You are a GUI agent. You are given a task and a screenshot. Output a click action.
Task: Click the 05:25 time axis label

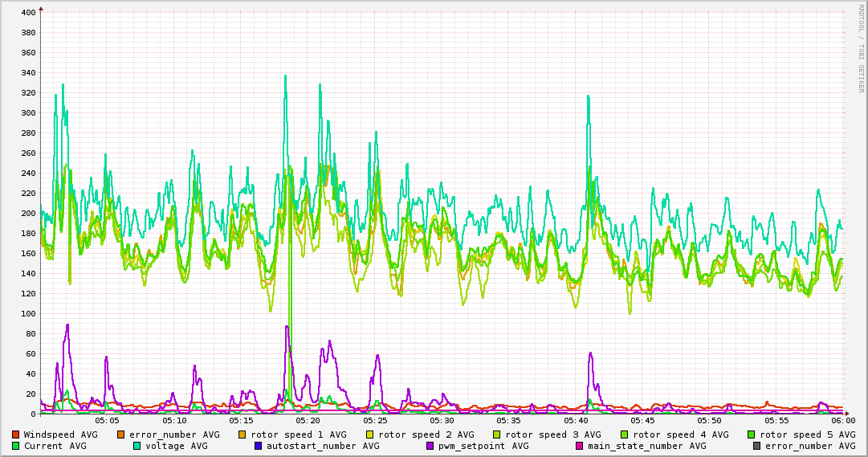(x=375, y=421)
